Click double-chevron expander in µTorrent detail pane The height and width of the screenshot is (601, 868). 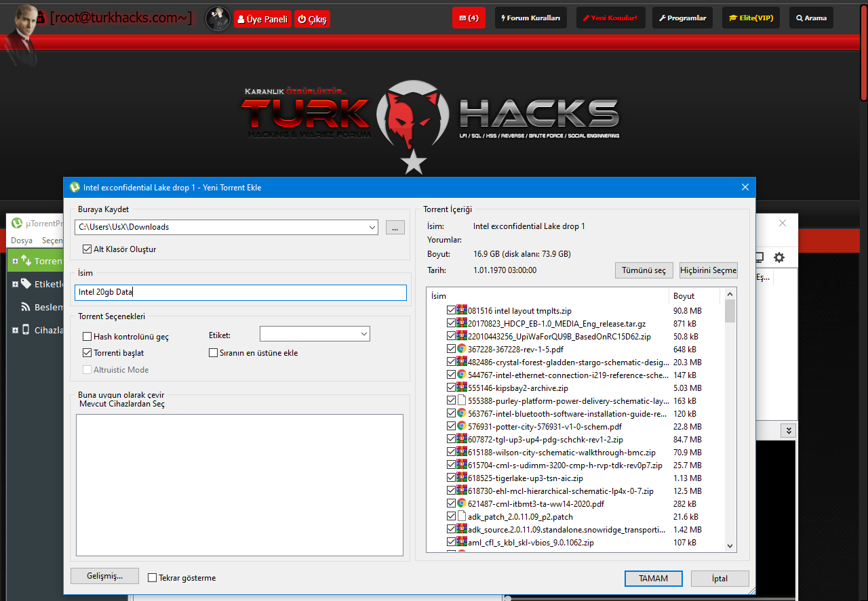788,430
